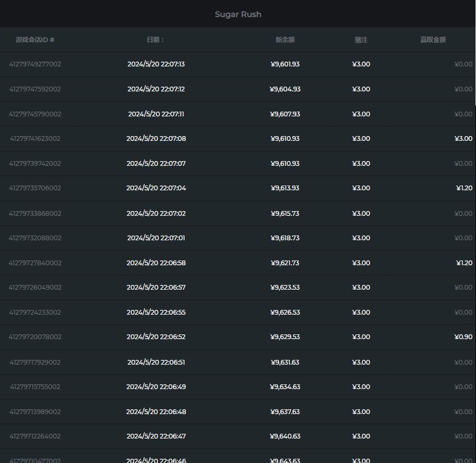Choose session ID 41279727840002
The width and height of the screenshot is (476, 463).
click(x=35, y=263)
